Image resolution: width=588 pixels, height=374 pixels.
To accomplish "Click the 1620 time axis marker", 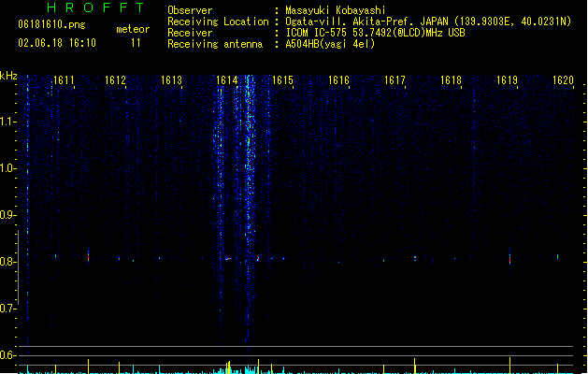I will [563, 80].
